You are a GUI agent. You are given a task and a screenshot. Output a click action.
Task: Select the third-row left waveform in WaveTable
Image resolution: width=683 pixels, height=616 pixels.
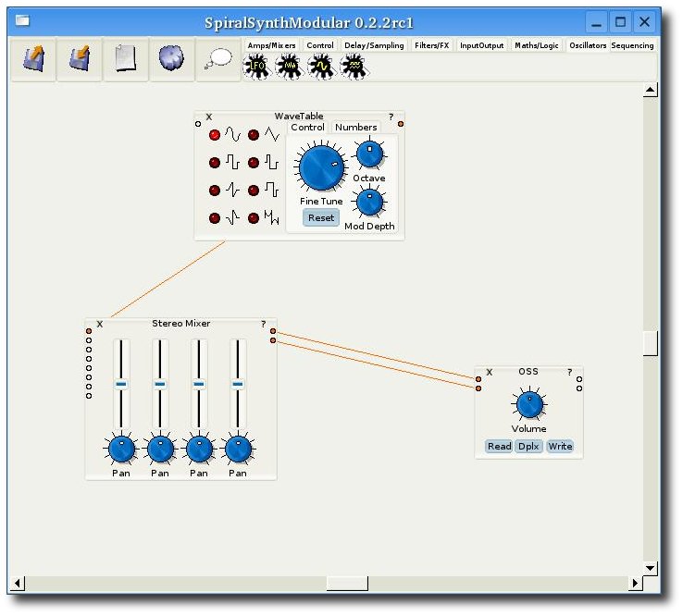tap(215, 191)
